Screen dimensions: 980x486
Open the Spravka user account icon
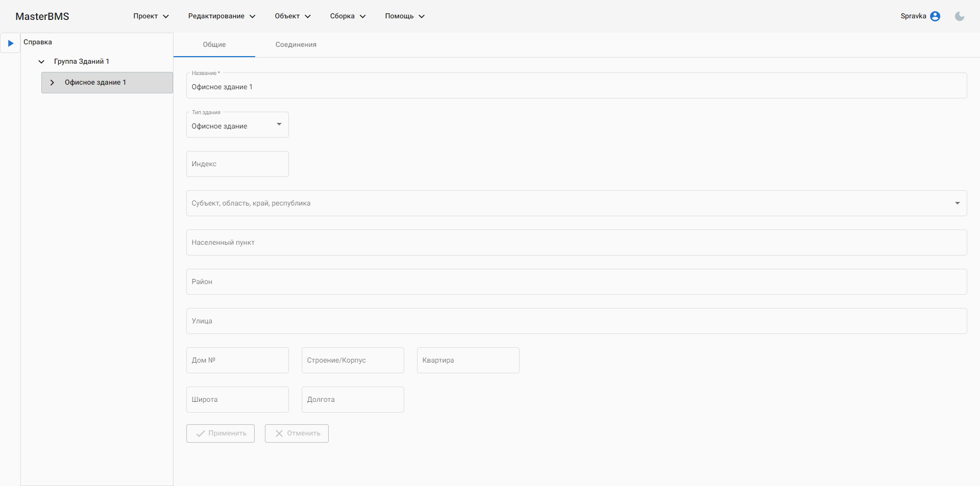(x=935, y=16)
